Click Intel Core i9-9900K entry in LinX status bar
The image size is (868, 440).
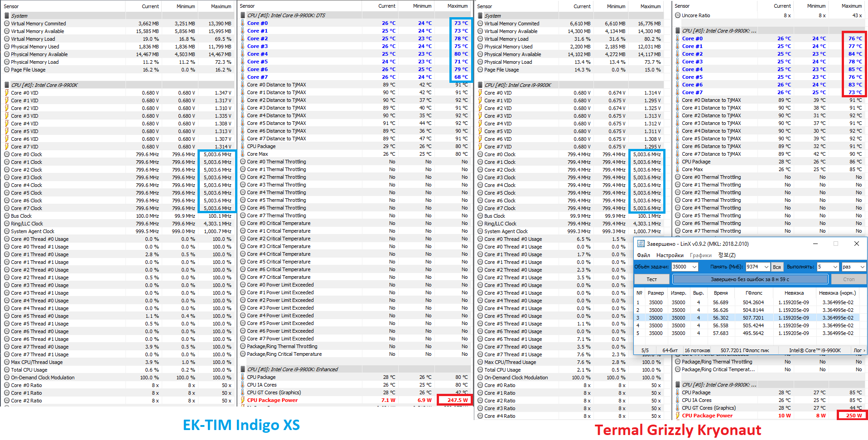(815, 350)
